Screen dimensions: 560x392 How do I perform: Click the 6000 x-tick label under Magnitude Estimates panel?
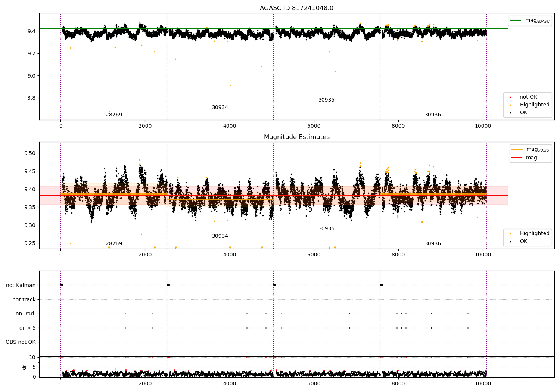pos(314,255)
